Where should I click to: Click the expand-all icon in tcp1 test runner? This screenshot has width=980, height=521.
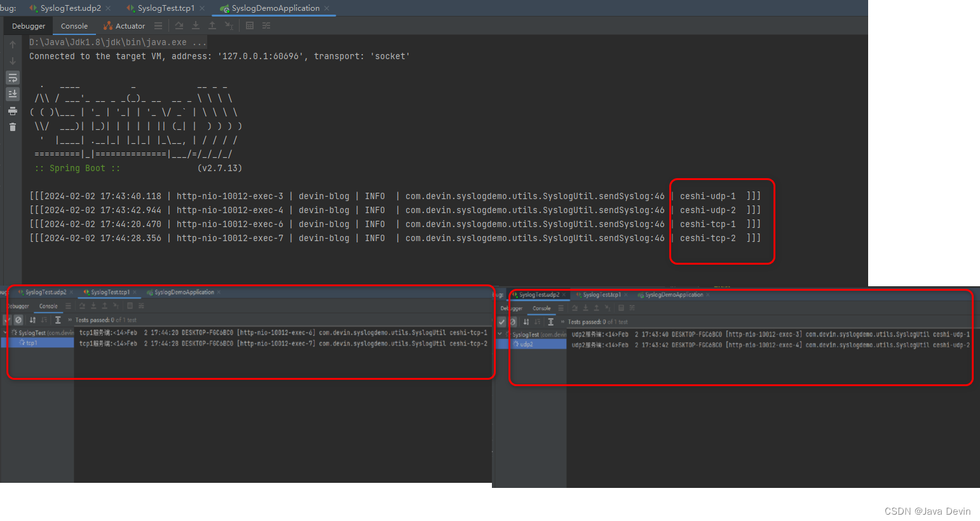click(x=58, y=320)
